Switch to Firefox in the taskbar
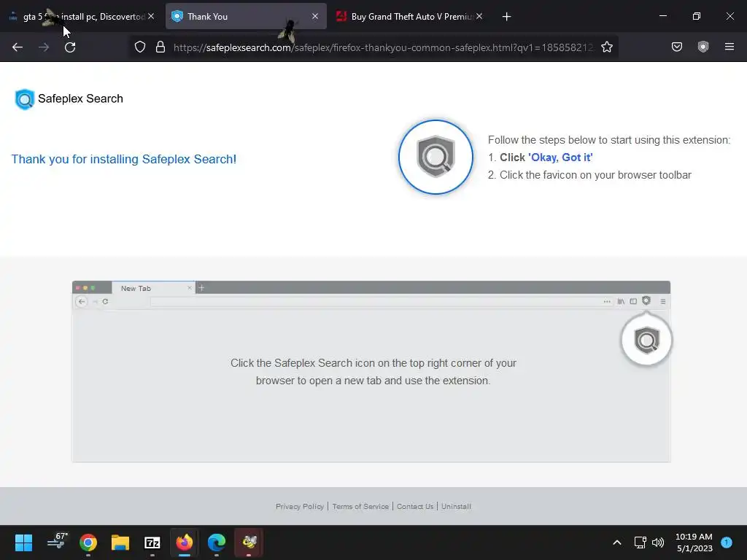Image resolution: width=747 pixels, height=560 pixels. (x=185, y=542)
